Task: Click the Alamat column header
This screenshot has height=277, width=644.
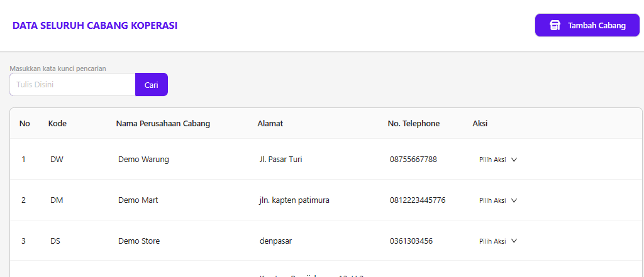Action: click(x=270, y=124)
